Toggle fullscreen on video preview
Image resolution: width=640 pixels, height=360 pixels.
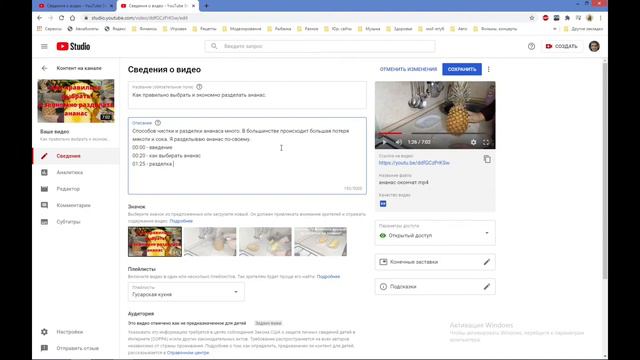[486, 142]
